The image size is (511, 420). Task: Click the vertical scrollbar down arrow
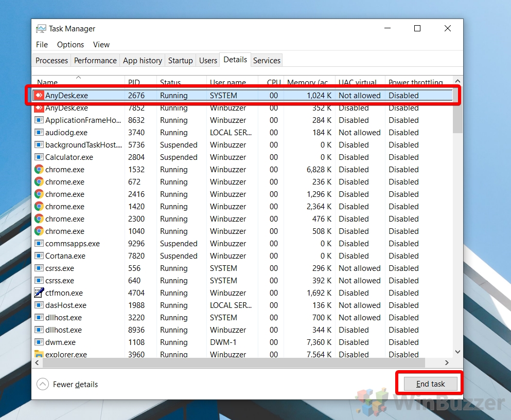pos(457,352)
